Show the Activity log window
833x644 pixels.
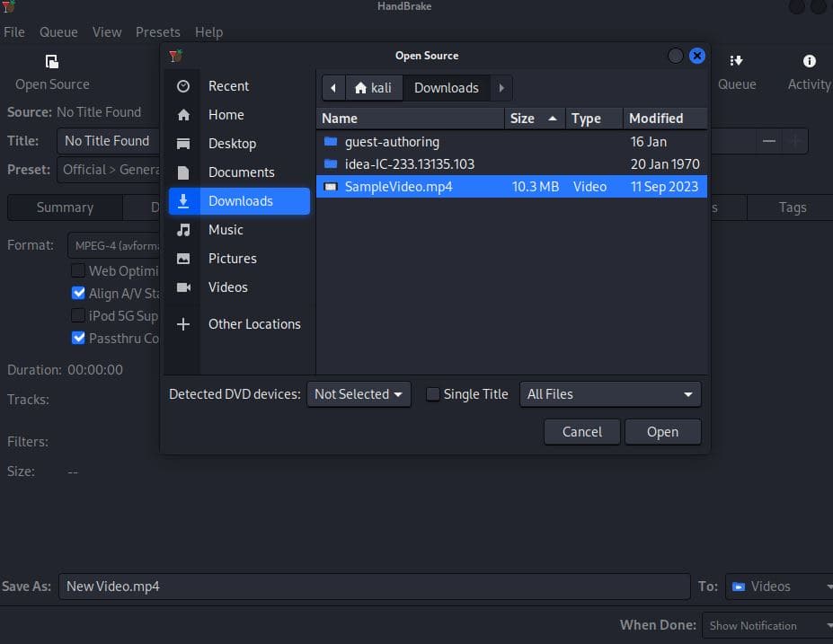[807, 72]
